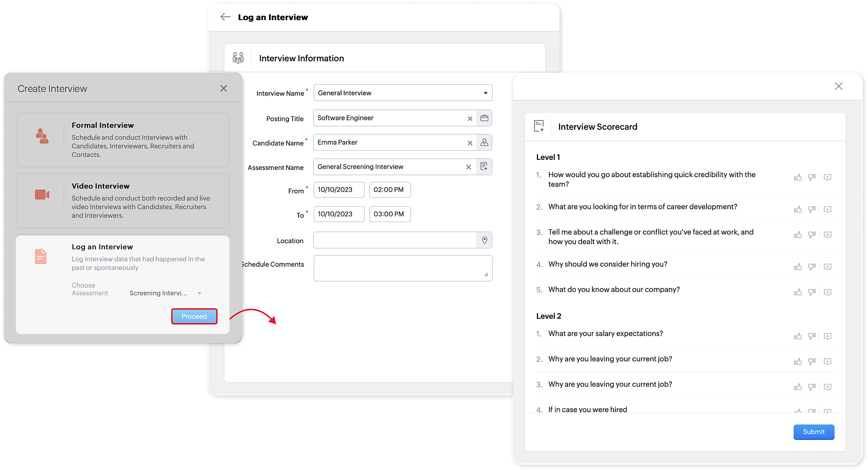Image resolution: width=868 pixels, height=470 pixels.
Task: Click Assessment Name lookup icon
Action: (x=484, y=167)
